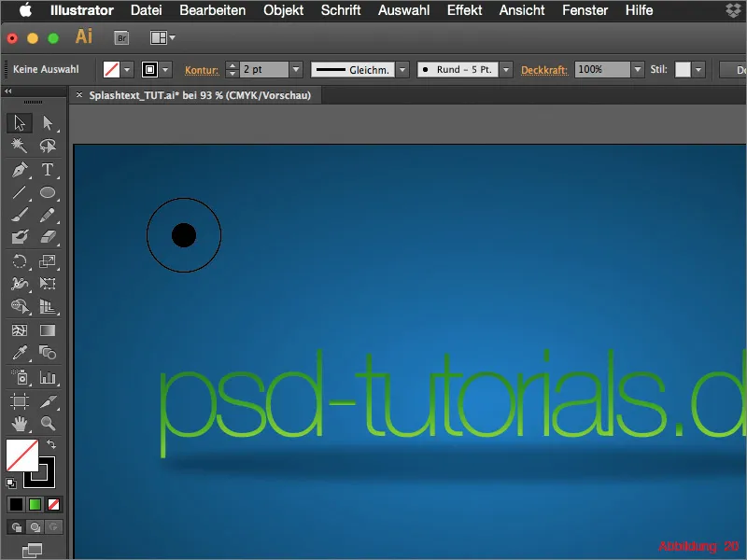Switch to Splashtext_TUT.ai document tab
747x560 pixels.
click(x=200, y=95)
